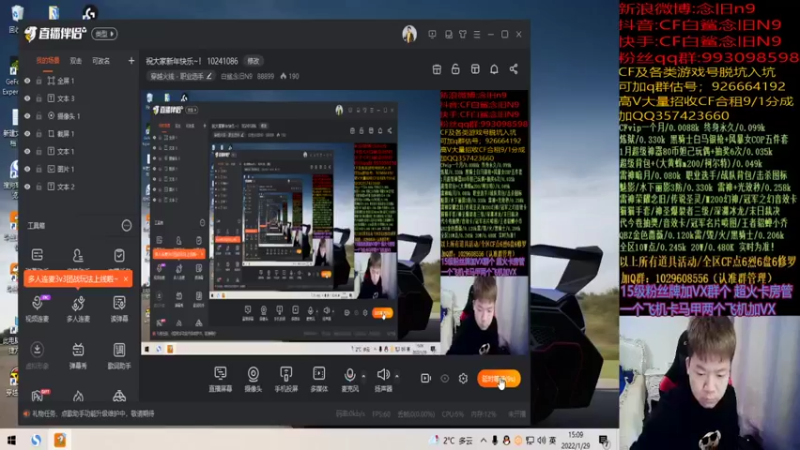Start recording with video recorder icon
Screen dimensions: 800x450
[426, 378]
